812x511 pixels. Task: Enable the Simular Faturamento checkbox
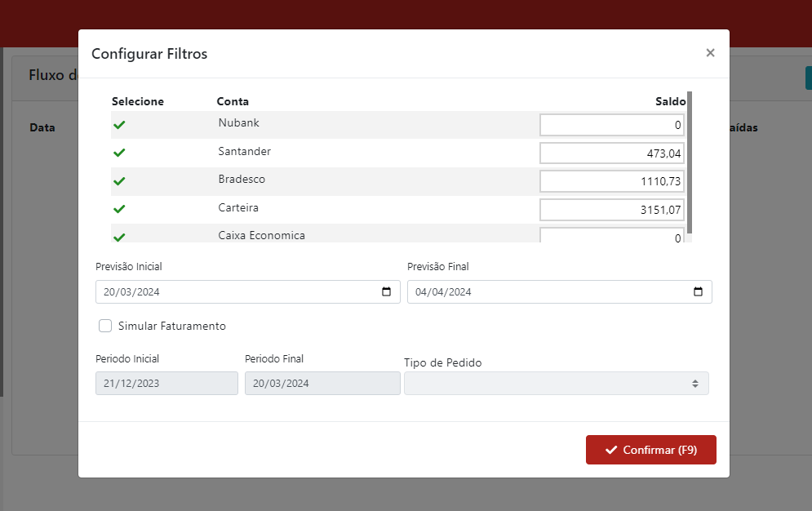click(x=105, y=326)
